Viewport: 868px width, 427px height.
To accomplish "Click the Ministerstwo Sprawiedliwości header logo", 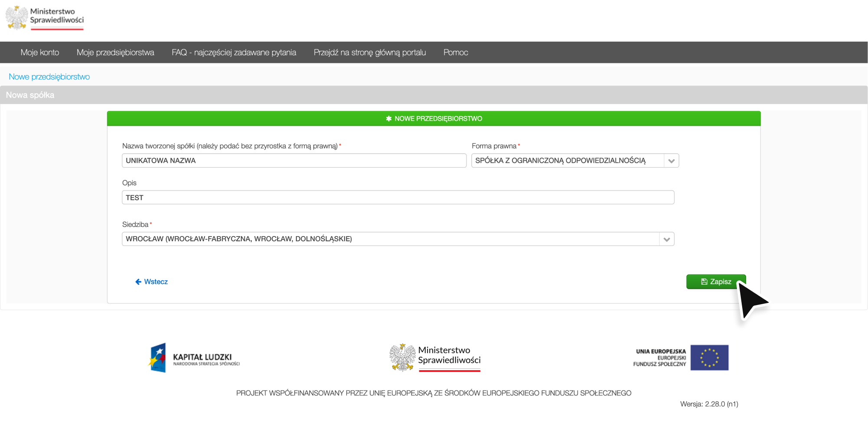I will coord(45,18).
